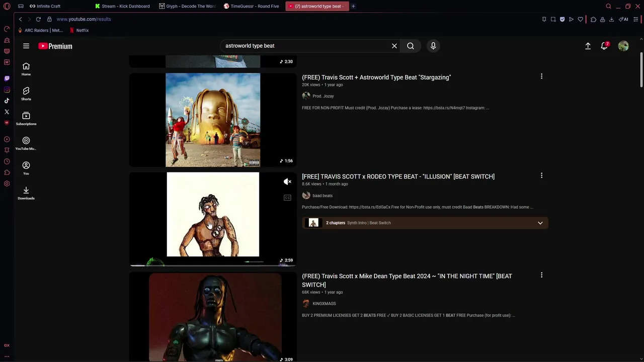Play the IN THE NIGHT TIME thumbnail

(x=213, y=317)
